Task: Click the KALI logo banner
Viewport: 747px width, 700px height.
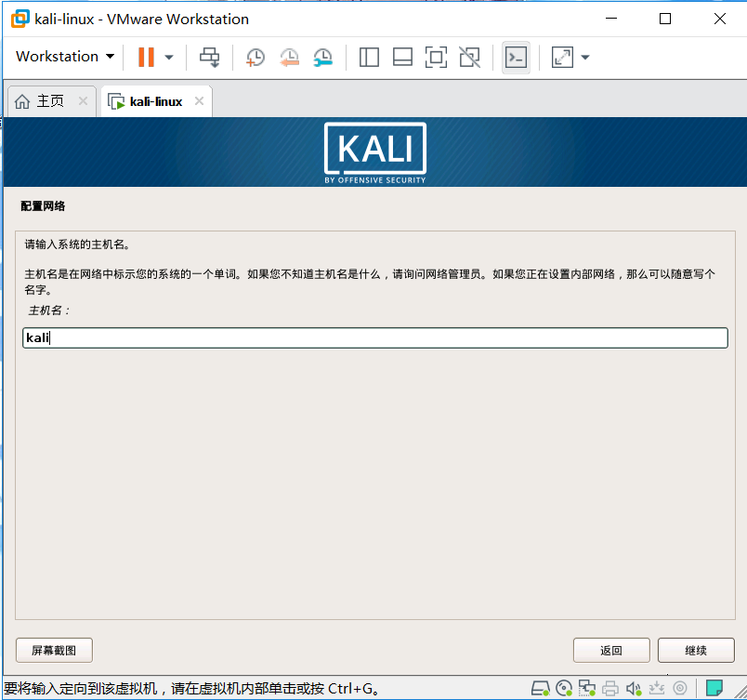Action: pos(375,153)
